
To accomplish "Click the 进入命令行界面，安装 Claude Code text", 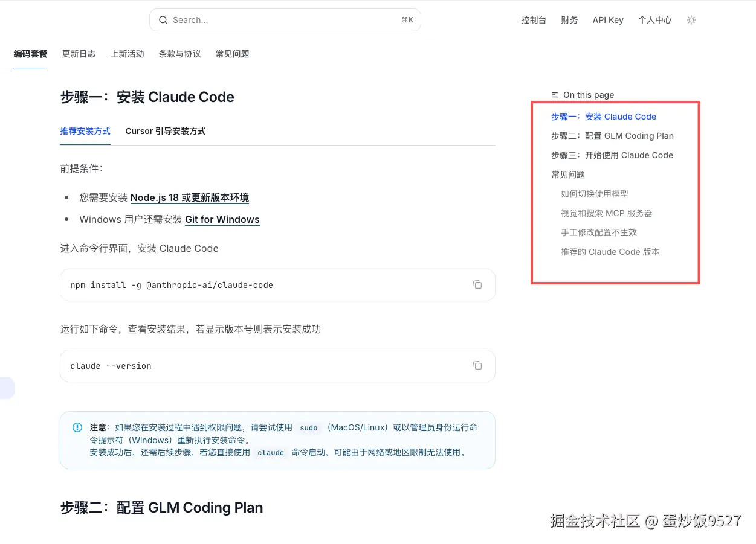I will click(139, 248).
